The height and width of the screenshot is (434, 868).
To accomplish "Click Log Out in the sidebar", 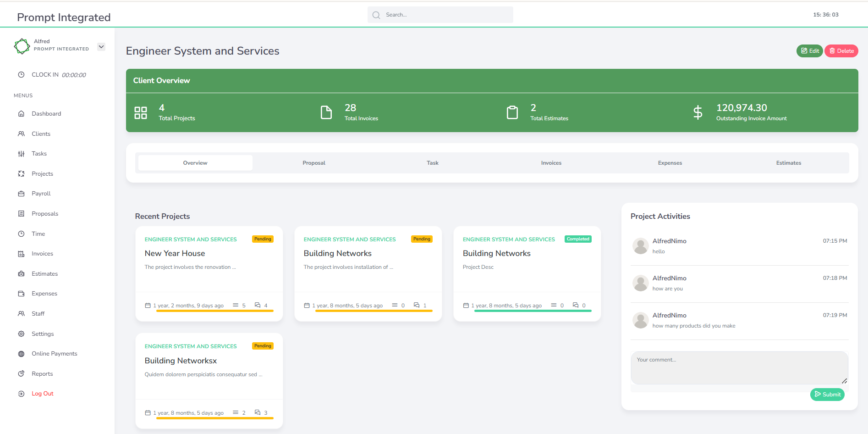I will pyautogui.click(x=42, y=394).
